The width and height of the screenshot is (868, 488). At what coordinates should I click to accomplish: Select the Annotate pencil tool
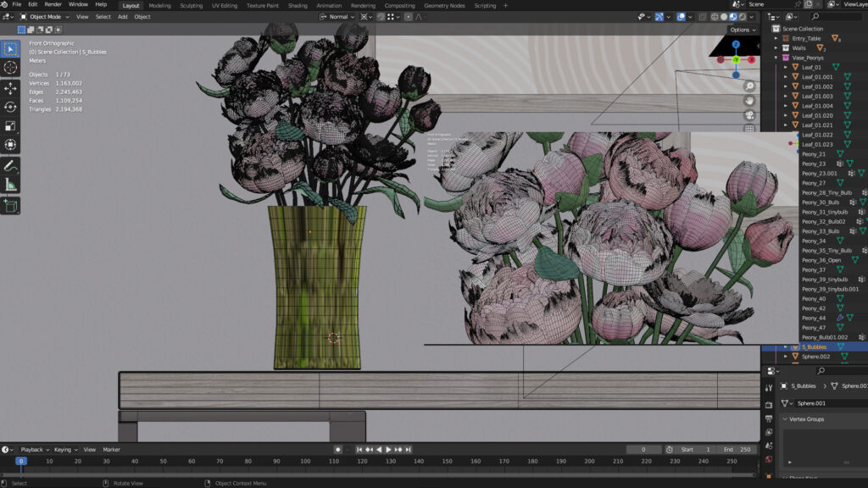[x=11, y=165]
